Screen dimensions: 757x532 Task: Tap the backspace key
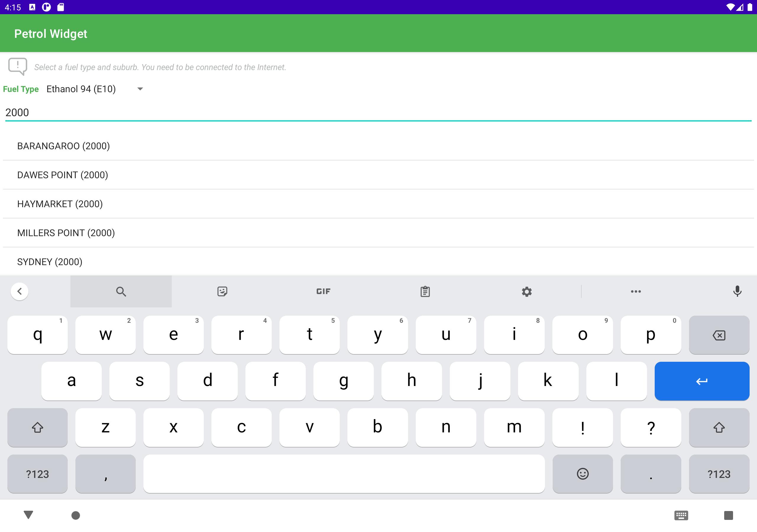(x=719, y=335)
